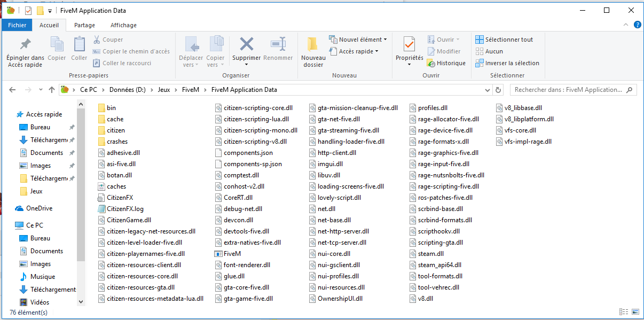Go back with the left arrow

[13, 90]
